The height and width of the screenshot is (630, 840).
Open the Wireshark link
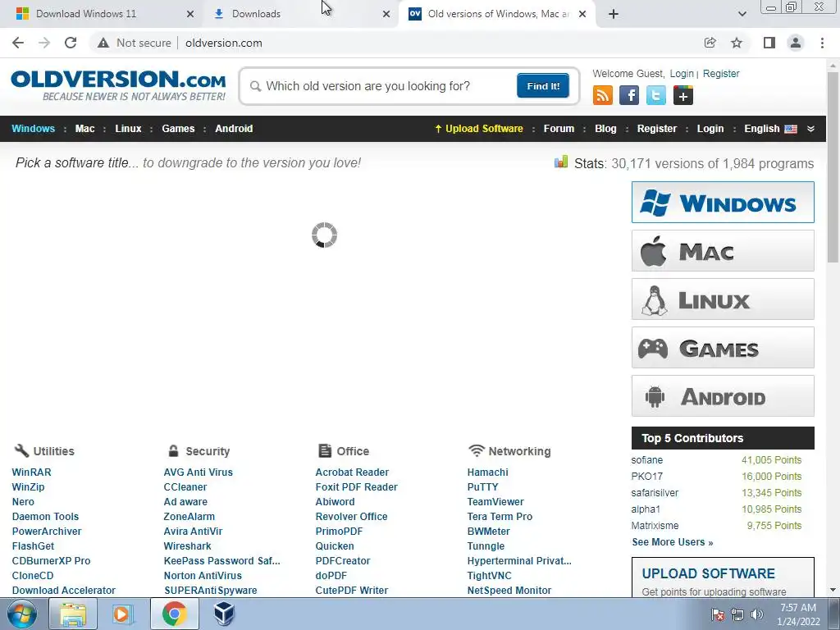[187, 546]
